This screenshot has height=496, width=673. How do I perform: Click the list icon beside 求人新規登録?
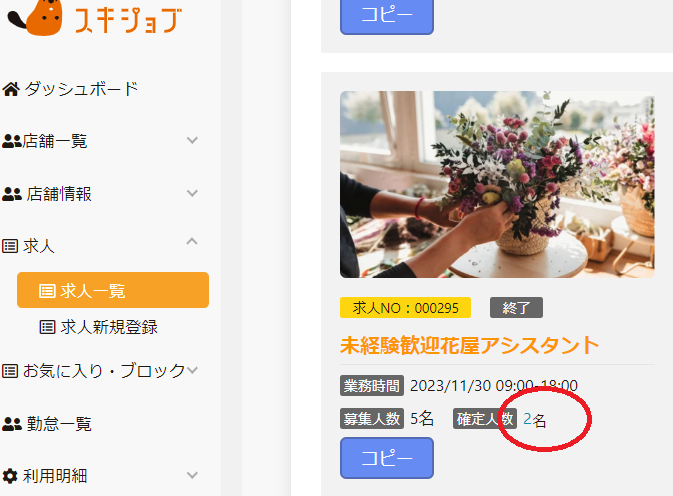(x=47, y=327)
